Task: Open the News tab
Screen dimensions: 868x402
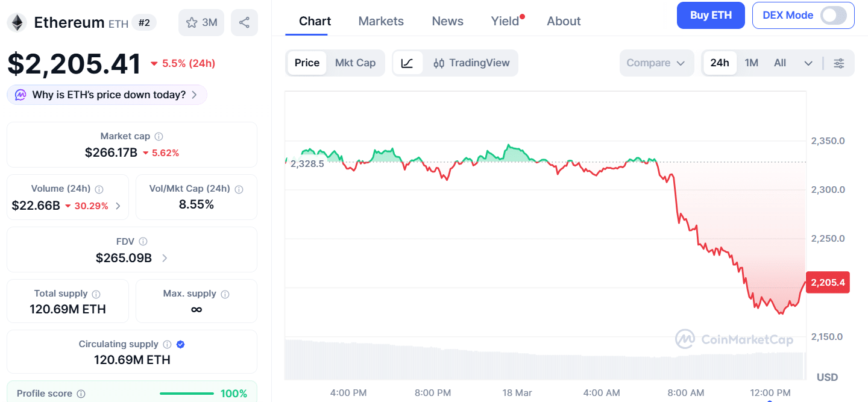Action: coord(447,21)
